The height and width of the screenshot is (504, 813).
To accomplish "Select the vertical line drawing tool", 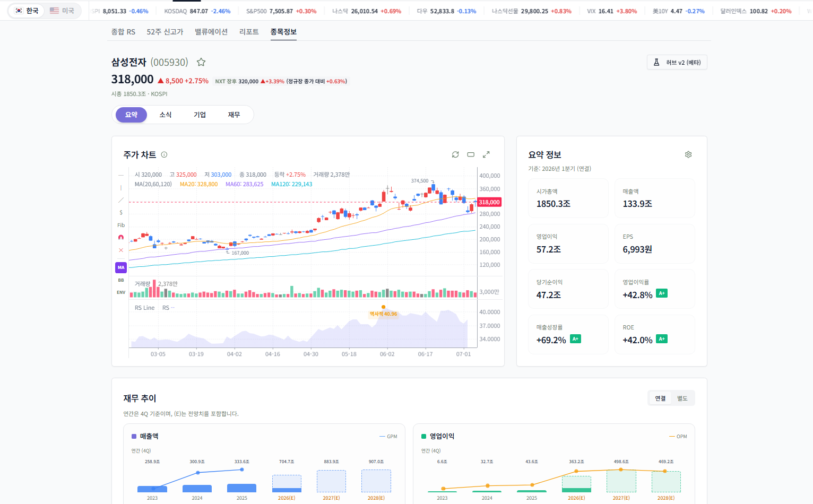I will click(121, 188).
